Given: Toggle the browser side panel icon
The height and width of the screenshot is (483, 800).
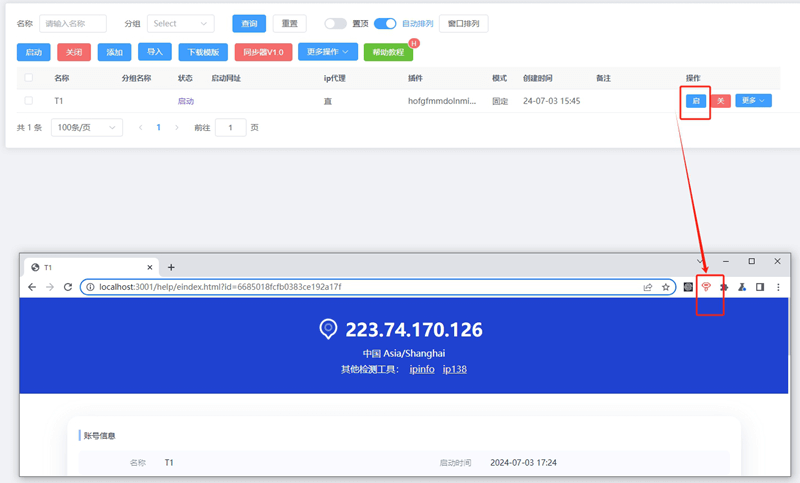Looking at the screenshot, I should (760, 287).
